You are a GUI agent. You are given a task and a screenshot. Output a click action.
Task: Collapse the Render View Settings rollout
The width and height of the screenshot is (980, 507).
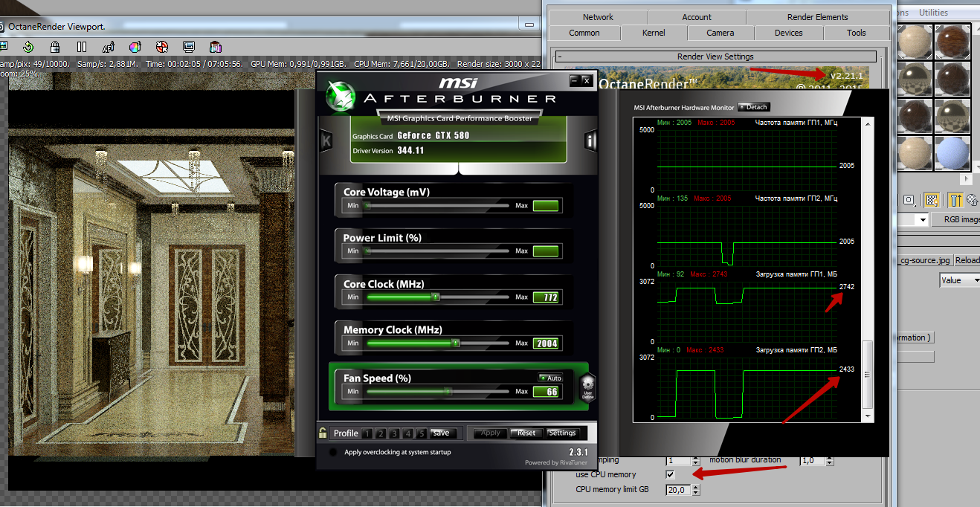click(715, 56)
